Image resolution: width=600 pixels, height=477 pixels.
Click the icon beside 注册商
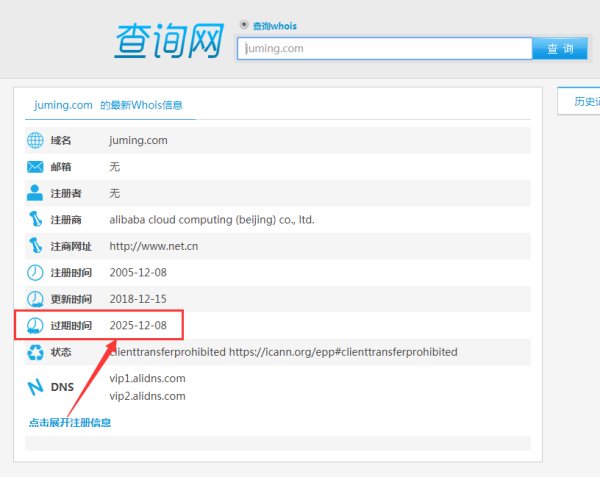[x=36, y=219]
